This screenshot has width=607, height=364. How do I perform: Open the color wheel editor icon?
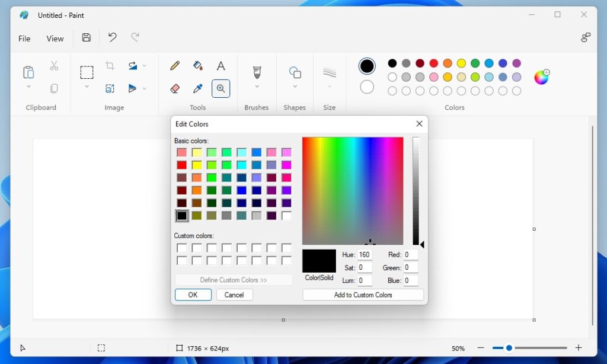click(x=542, y=77)
